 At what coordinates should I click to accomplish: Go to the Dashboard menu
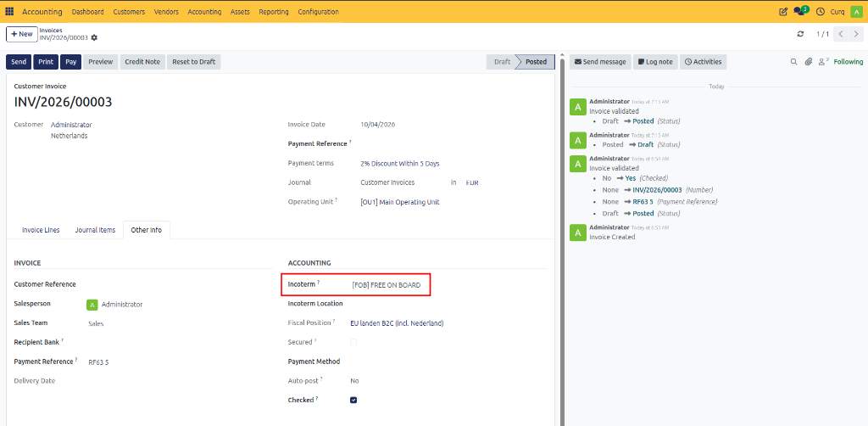pos(87,12)
